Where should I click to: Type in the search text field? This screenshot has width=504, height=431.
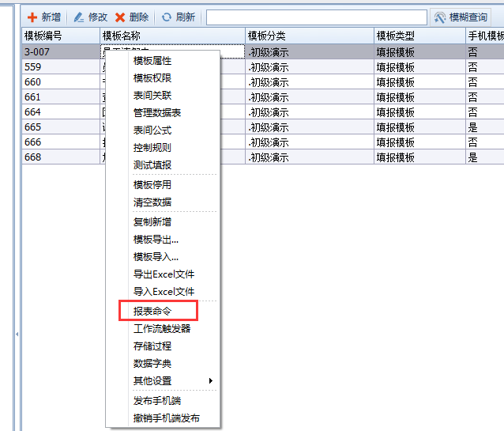pyautogui.click(x=316, y=17)
